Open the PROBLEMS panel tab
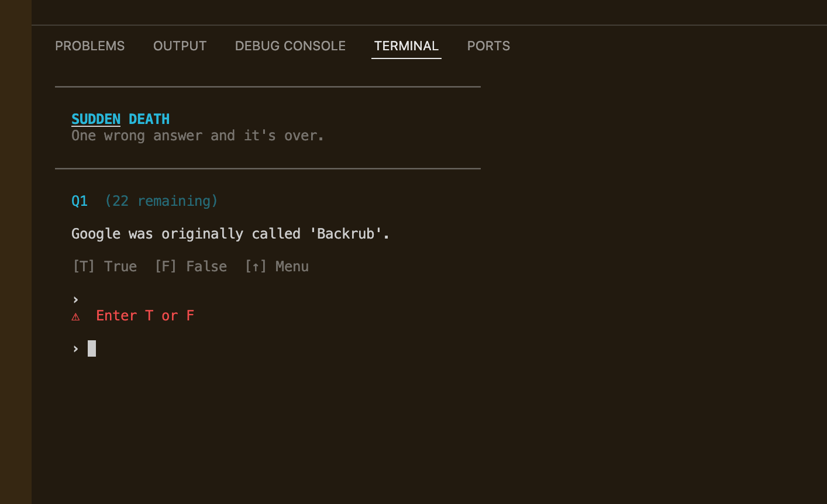Image resolution: width=827 pixels, height=504 pixels. click(x=89, y=46)
